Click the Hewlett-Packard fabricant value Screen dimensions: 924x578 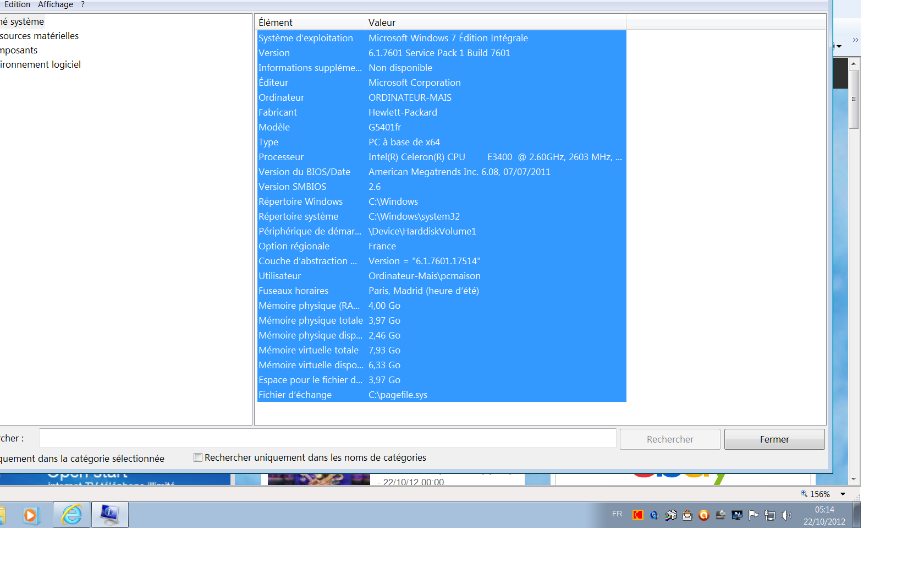tap(403, 112)
